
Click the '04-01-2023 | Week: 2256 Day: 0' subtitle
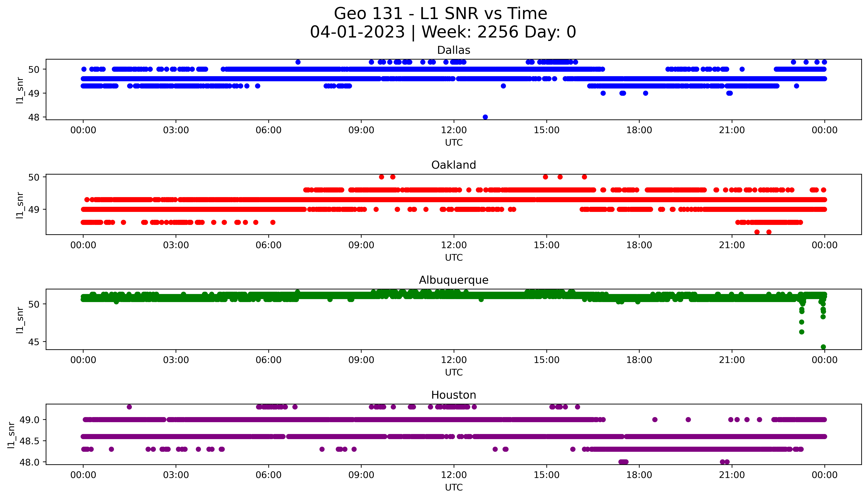click(x=443, y=32)
